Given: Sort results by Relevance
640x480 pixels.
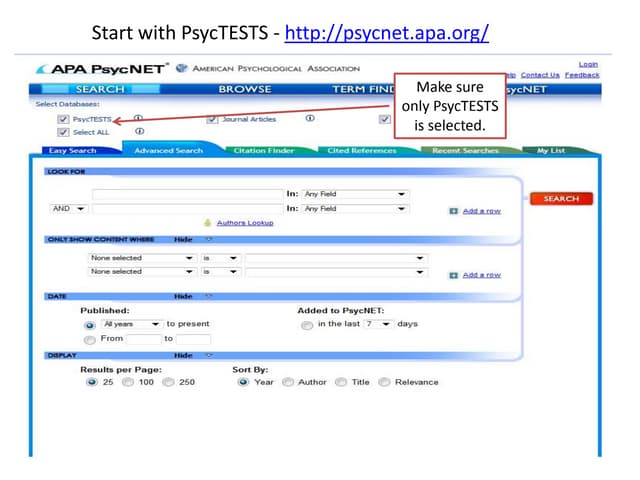Looking at the screenshot, I should (x=385, y=382).
